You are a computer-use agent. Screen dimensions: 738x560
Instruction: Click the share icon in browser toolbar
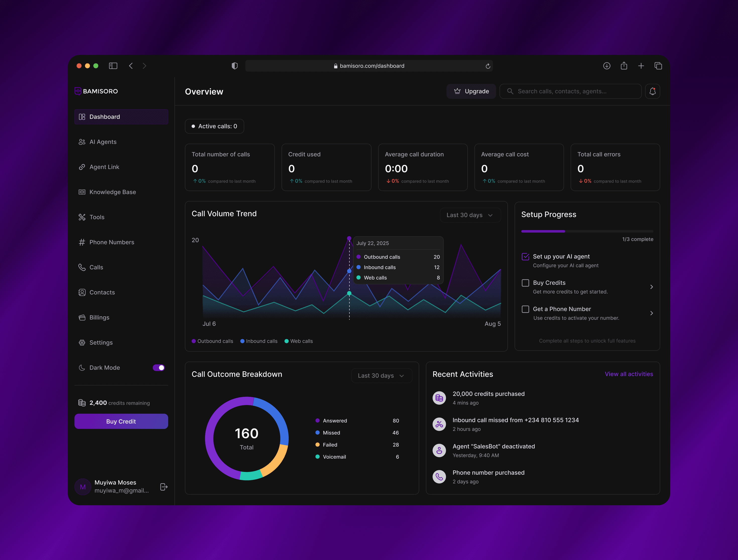(x=624, y=66)
